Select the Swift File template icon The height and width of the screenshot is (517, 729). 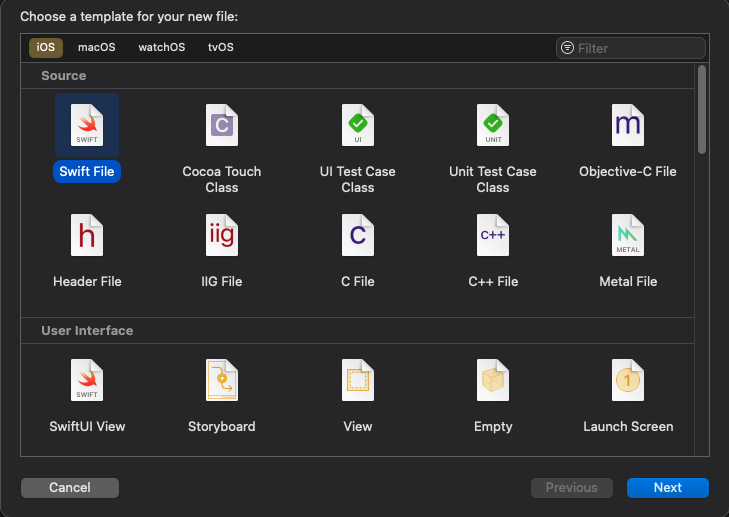coord(87,125)
